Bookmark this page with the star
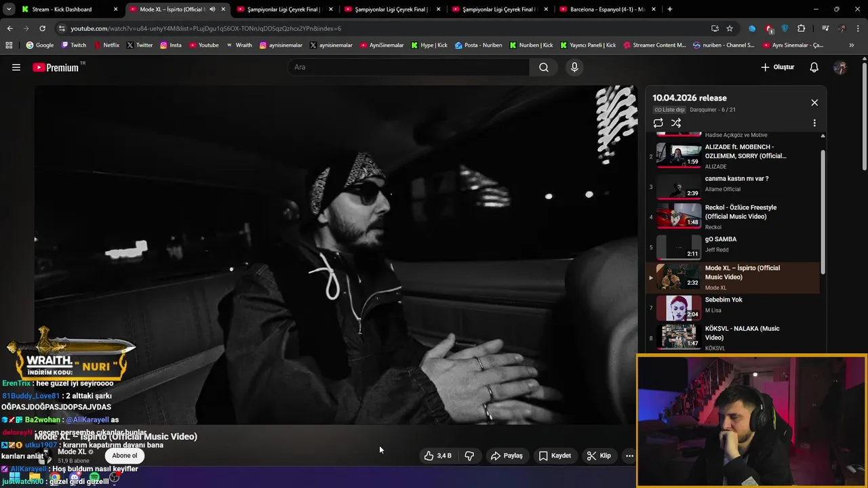868x488 pixels. [x=730, y=28]
